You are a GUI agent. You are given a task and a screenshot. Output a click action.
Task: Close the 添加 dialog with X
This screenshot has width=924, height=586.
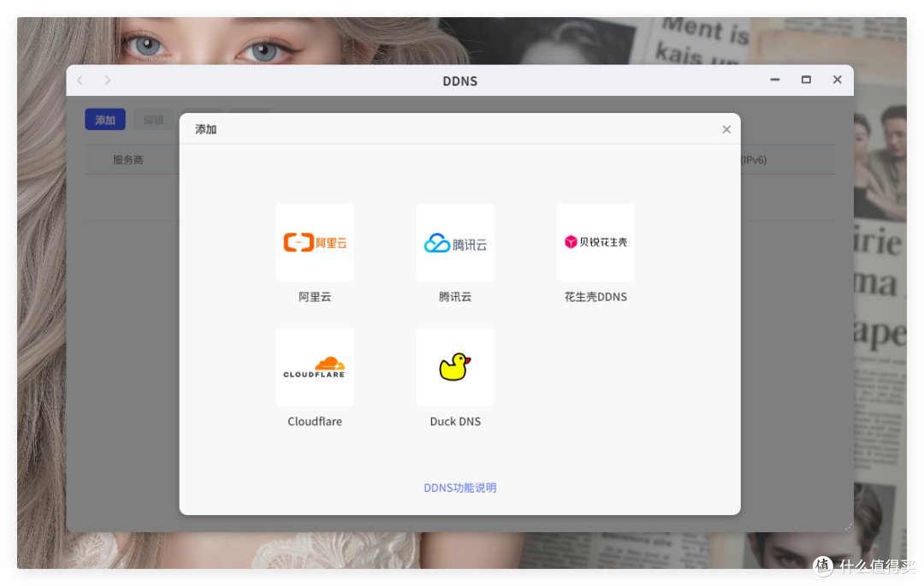click(x=726, y=129)
